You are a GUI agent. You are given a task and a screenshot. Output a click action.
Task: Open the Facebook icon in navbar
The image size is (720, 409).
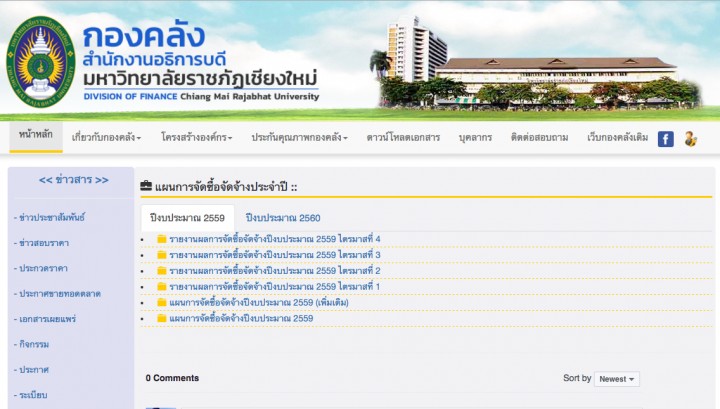[x=665, y=139]
